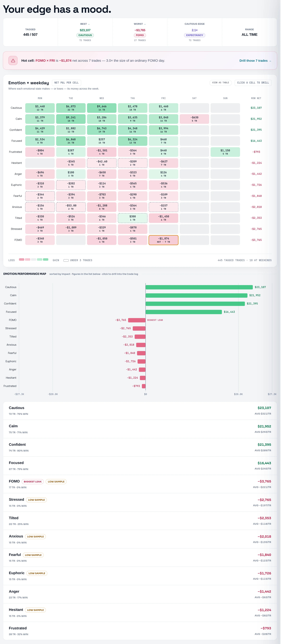Open the Worst FOMO stat card
Image resolution: width=281 pixels, height=644 pixels.
(x=140, y=32)
